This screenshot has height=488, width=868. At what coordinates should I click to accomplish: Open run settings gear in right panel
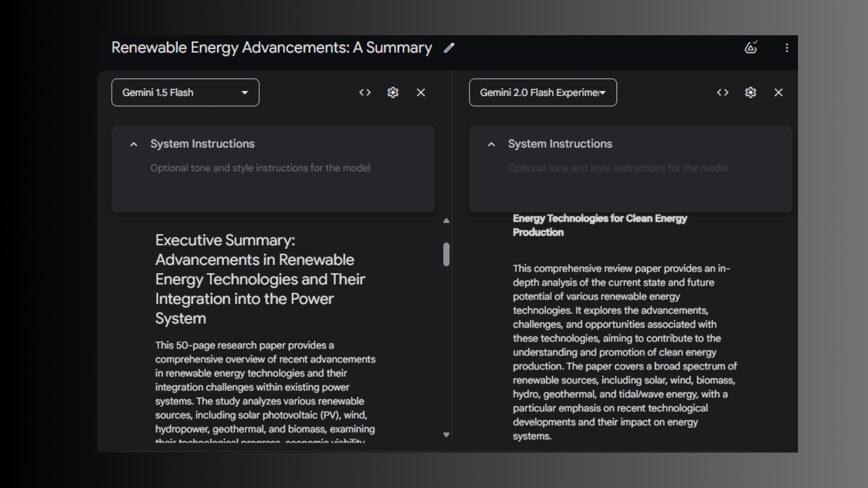point(750,93)
